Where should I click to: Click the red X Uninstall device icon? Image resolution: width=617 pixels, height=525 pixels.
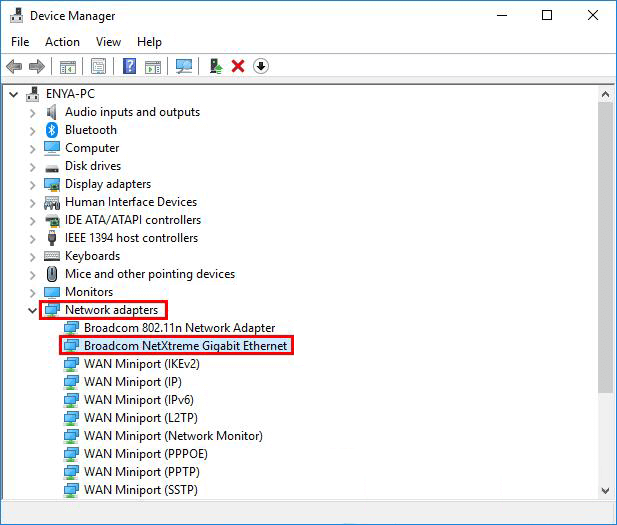point(238,67)
